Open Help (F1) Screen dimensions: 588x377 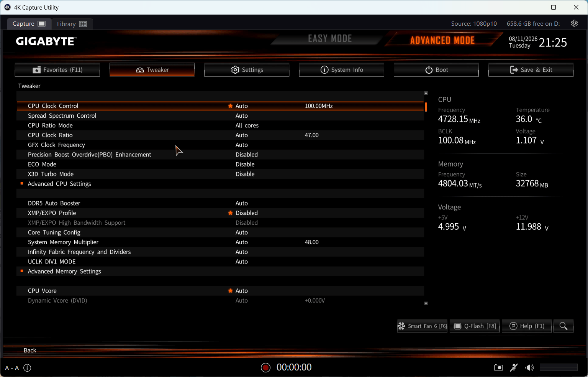(x=527, y=326)
